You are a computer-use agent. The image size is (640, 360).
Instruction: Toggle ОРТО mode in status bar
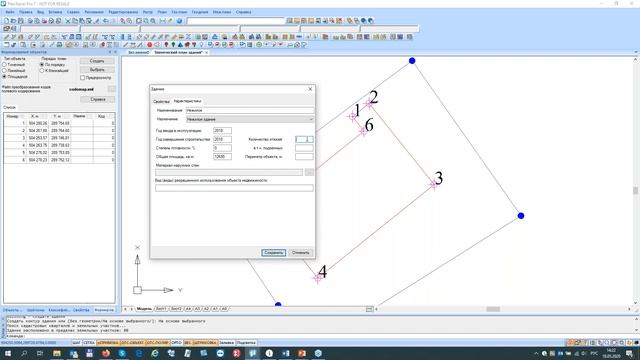click(176, 343)
